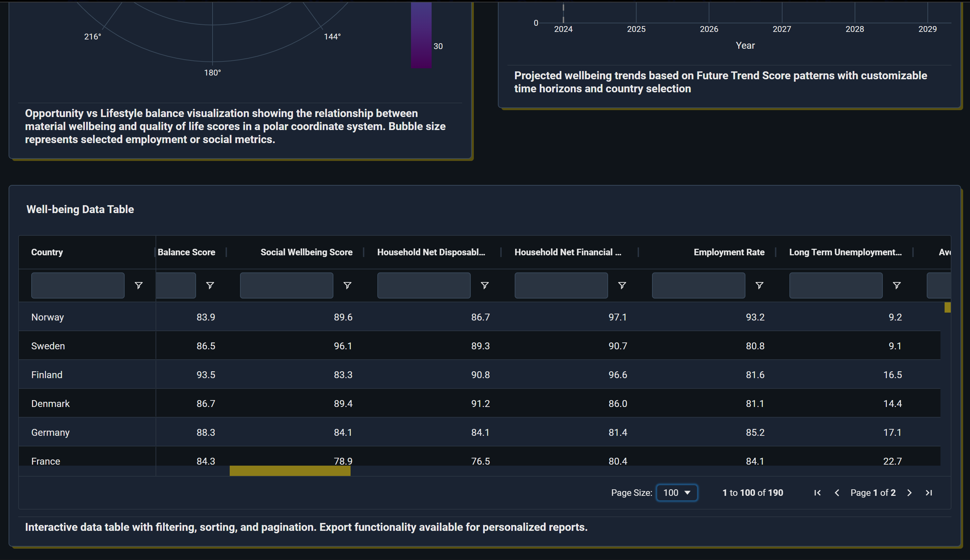Image resolution: width=970 pixels, height=560 pixels.
Task: Click the Country filter text box
Action: point(78,285)
